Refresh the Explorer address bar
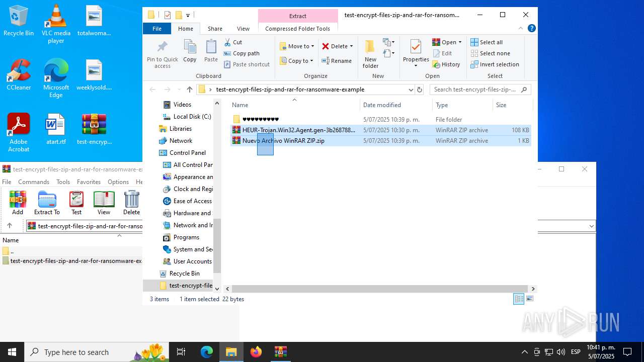 point(420,89)
